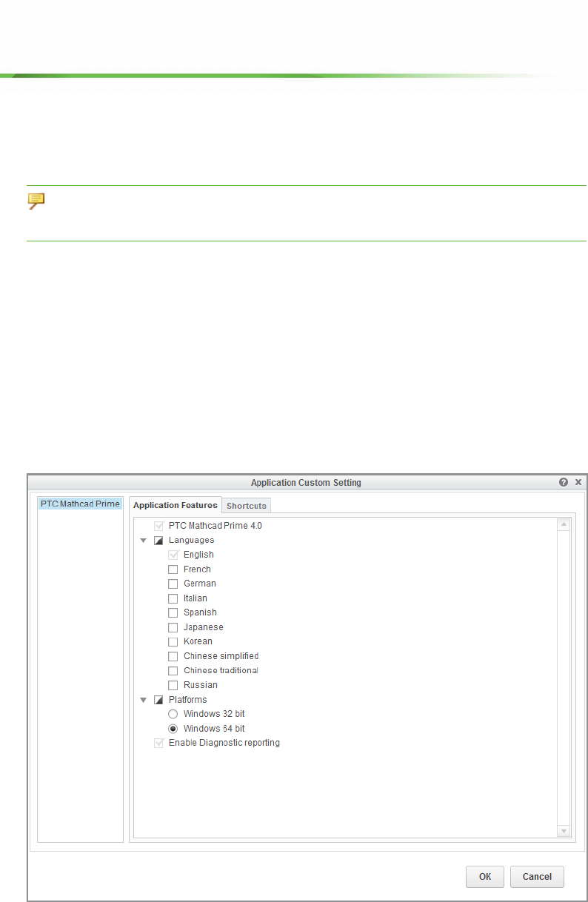Enable the German language checkbox
This screenshot has height=902, width=588.
[x=173, y=584]
